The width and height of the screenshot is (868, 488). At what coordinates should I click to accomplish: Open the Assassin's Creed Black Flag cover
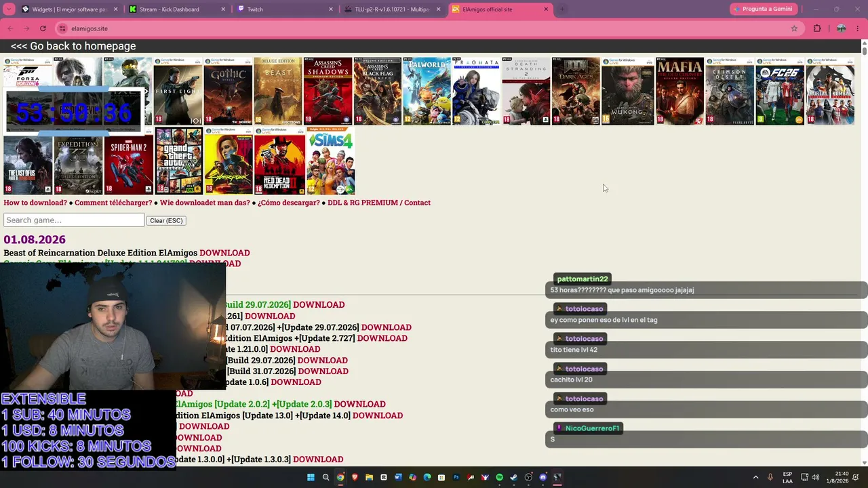pyautogui.click(x=377, y=91)
